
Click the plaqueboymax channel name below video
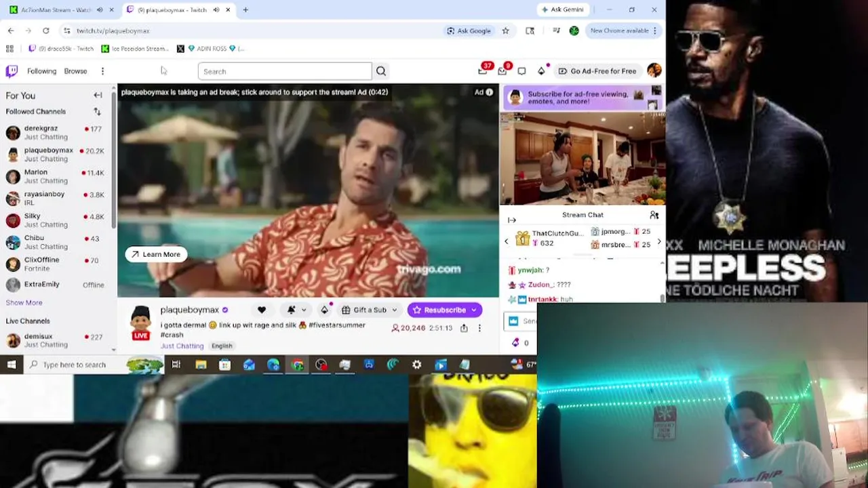tap(189, 310)
